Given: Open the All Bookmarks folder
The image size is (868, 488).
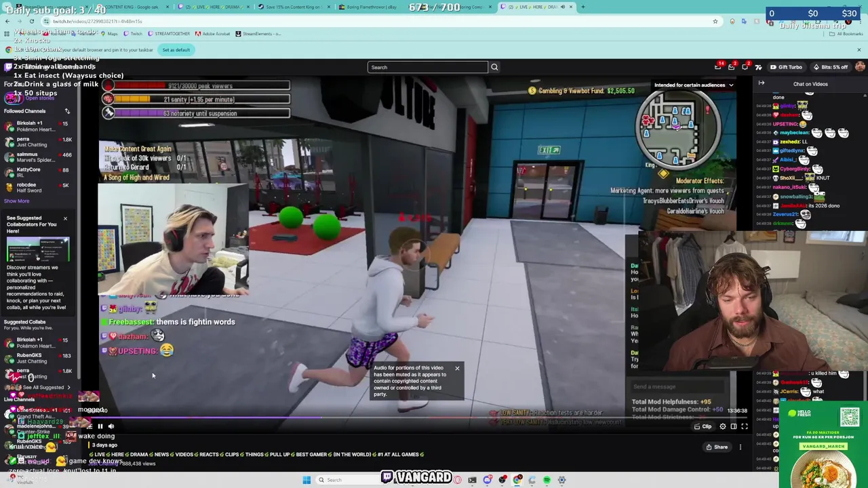Looking at the screenshot, I should pyautogui.click(x=848, y=34).
